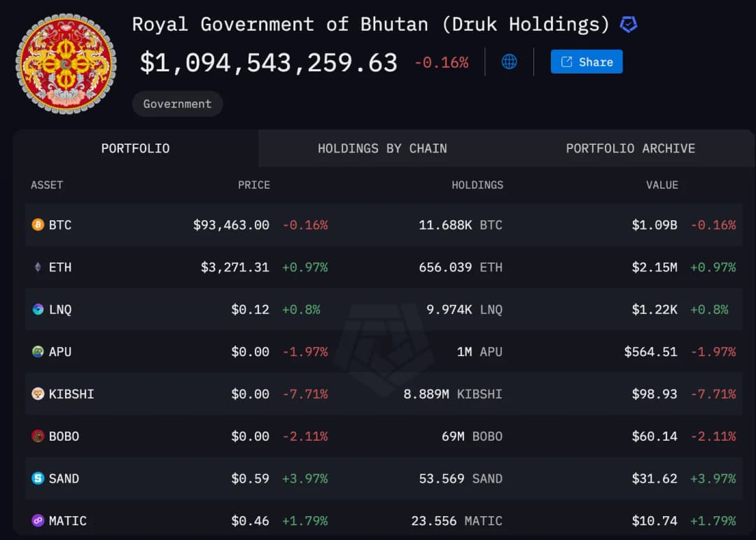Click the Bhutan emblem profile image
The width and height of the screenshot is (756, 540).
pyautogui.click(x=66, y=63)
